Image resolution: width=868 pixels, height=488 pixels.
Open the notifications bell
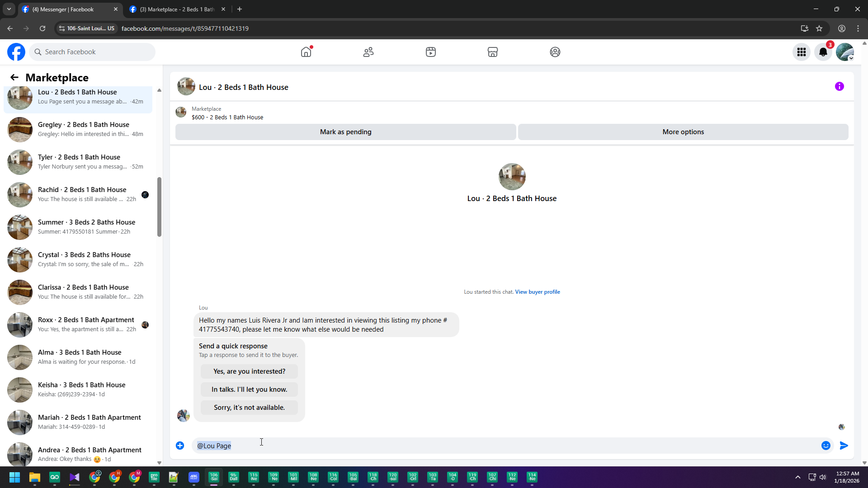[x=823, y=52]
